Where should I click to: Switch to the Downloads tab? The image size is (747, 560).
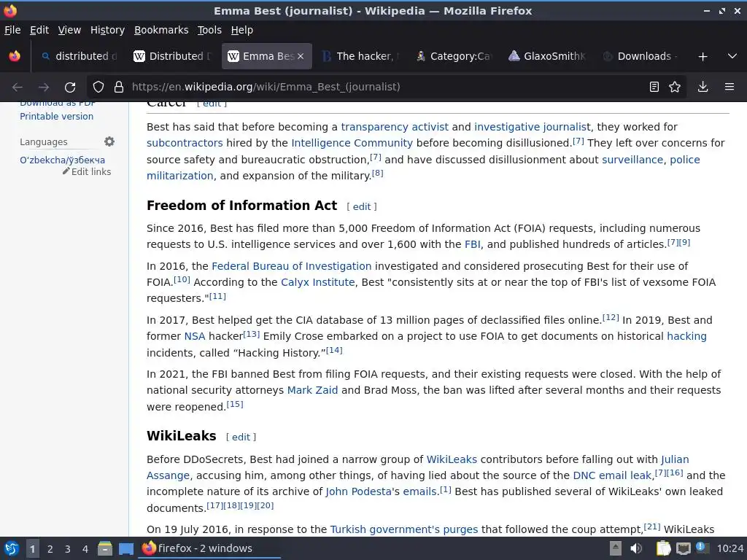point(640,56)
